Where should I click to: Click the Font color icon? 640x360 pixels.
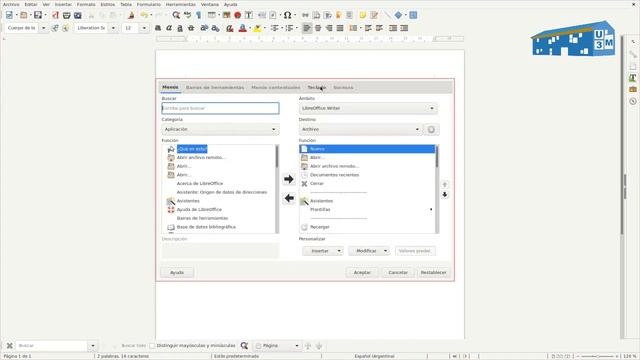click(x=242, y=28)
